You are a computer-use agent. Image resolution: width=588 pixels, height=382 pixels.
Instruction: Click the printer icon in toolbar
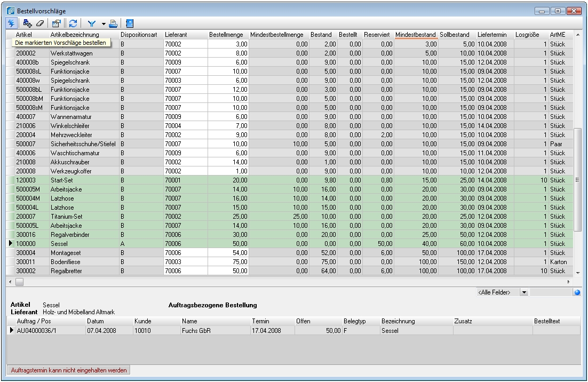[113, 23]
